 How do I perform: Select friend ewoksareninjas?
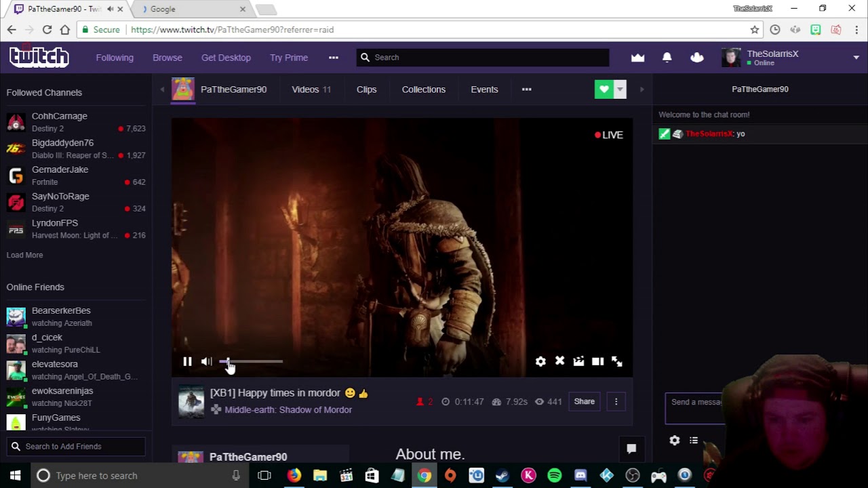click(76, 396)
